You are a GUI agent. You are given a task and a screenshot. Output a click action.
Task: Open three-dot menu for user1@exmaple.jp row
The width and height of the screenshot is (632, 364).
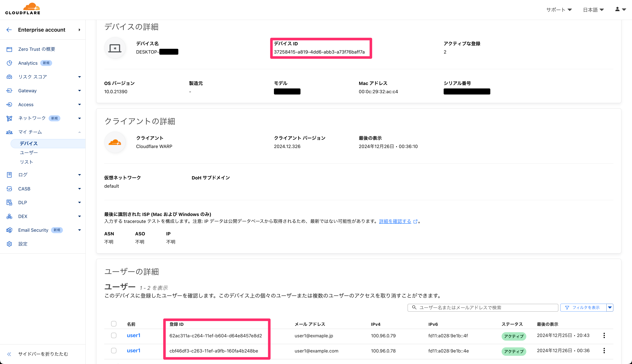click(x=604, y=335)
